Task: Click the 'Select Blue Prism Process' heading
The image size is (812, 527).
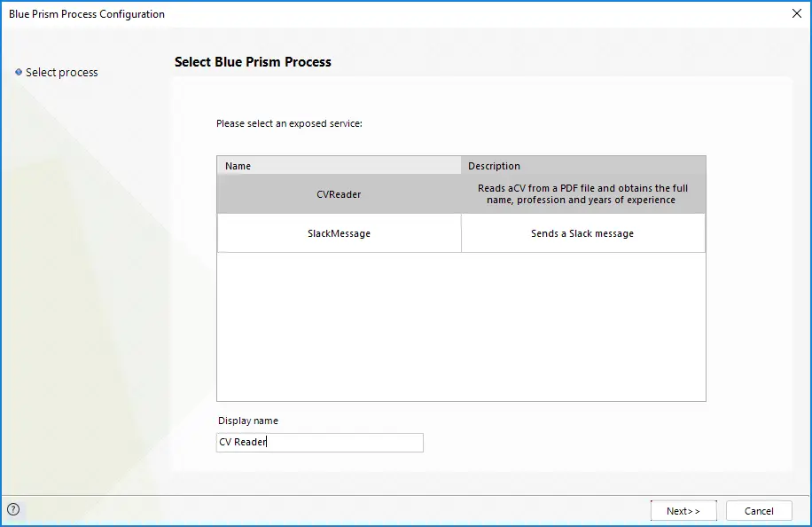Action: click(253, 62)
